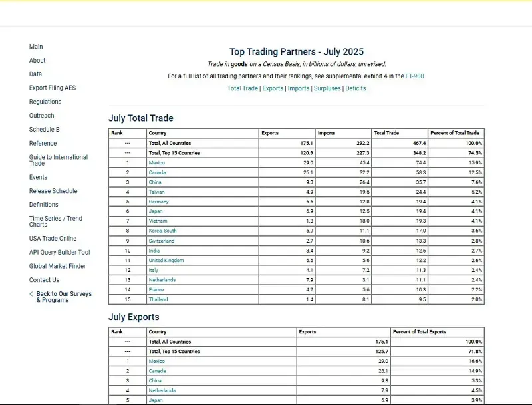Open the API Query Builder Tool
The image size is (532, 405).
(x=59, y=252)
